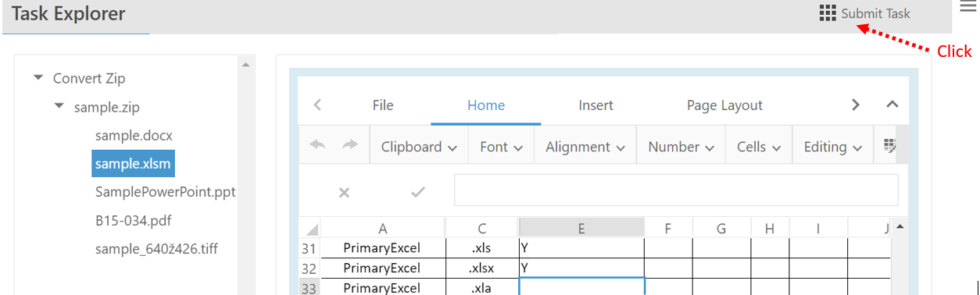Screen dimensions: 980x295
Task: Select column A header
Action: click(x=383, y=228)
